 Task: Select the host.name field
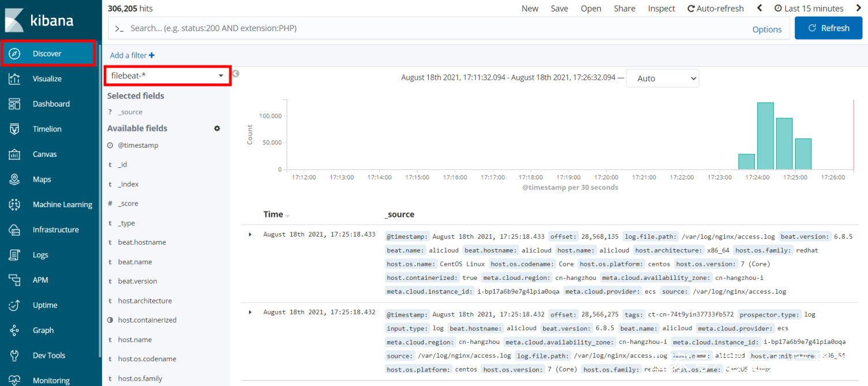pyautogui.click(x=135, y=339)
